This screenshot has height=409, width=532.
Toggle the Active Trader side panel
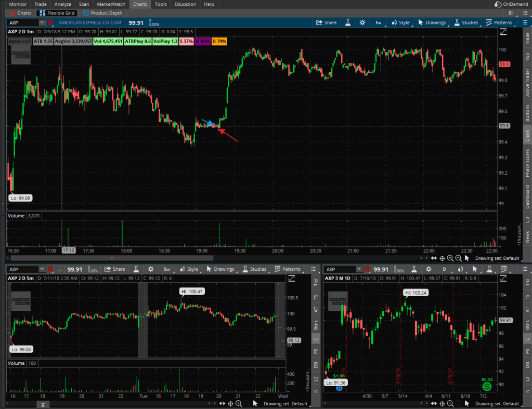pos(527,83)
